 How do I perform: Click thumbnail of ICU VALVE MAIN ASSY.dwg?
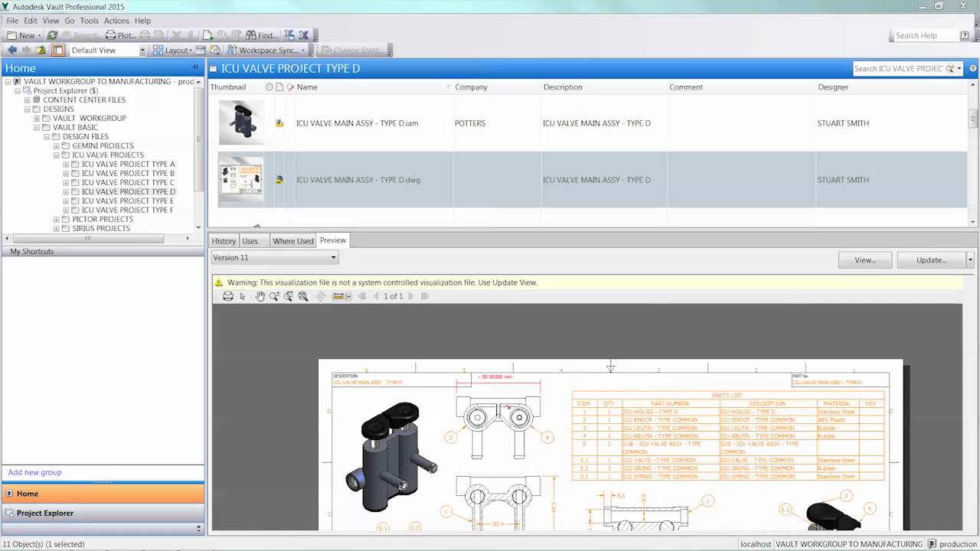(x=241, y=180)
